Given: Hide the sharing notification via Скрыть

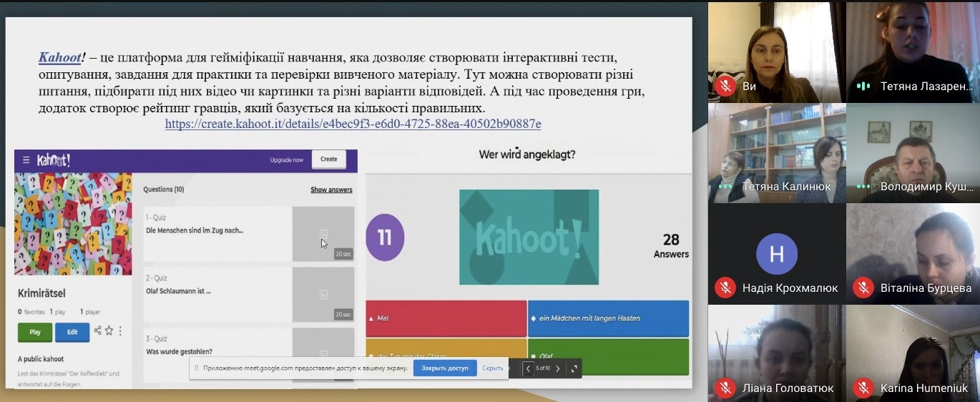Looking at the screenshot, I should [492, 368].
